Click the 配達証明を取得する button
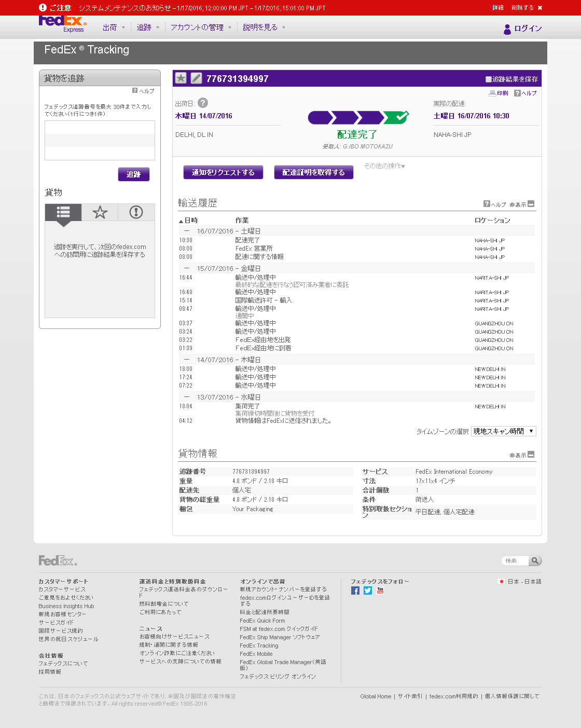The width and height of the screenshot is (581, 728). pos(314,172)
